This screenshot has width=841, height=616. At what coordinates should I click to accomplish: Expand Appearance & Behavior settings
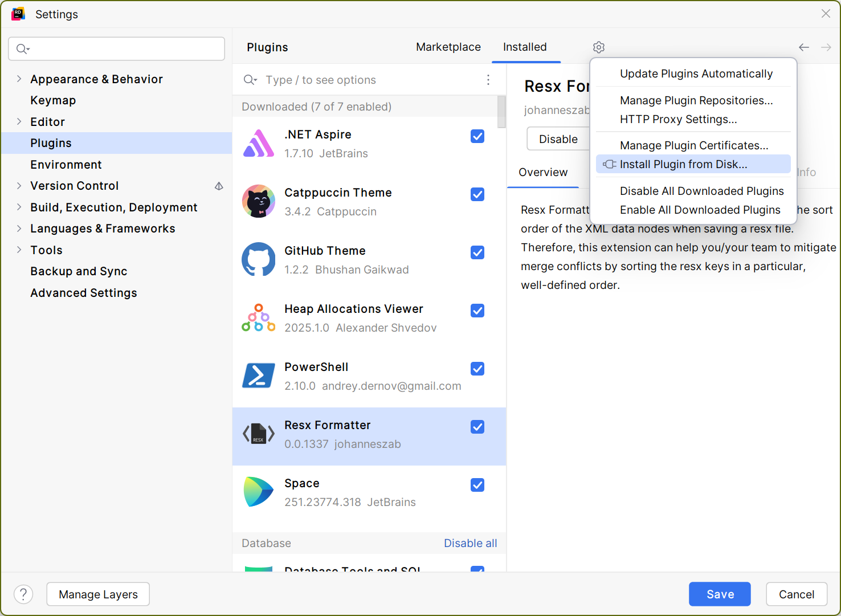pos(19,79)
